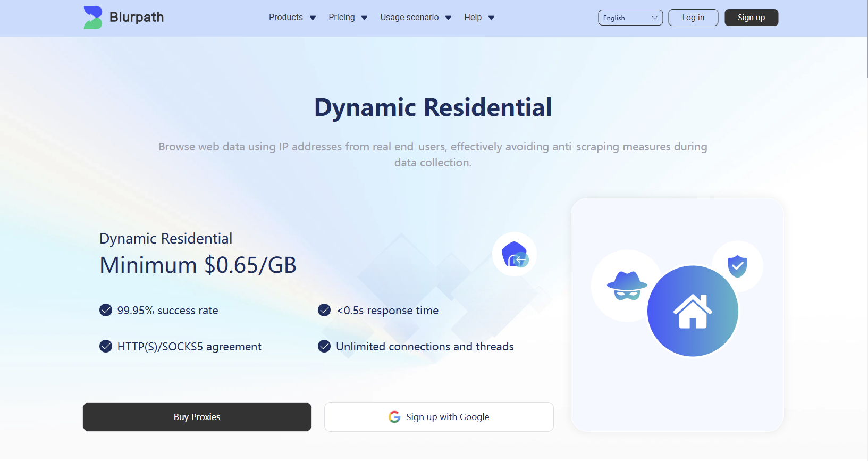Click the Log in button
The image size is (868, 461).
(693, 18)
